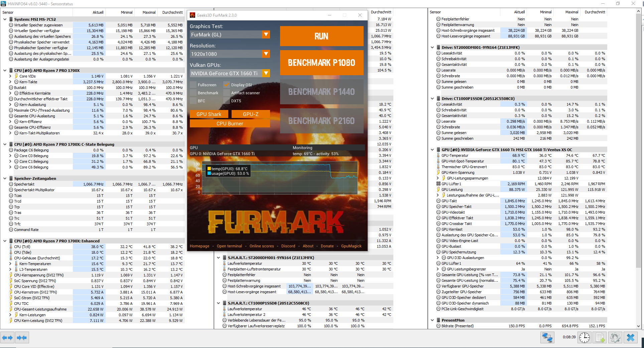Launch GPU-Z from FurMark

(251, 114)
